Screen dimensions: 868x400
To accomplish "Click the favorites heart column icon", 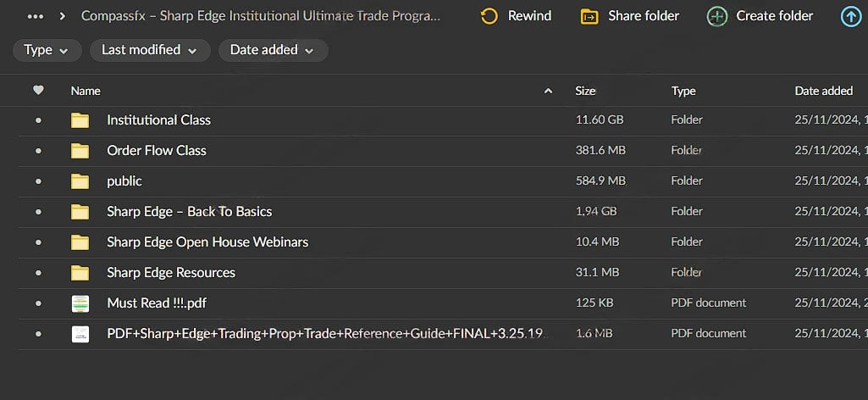I will point(38,91).
